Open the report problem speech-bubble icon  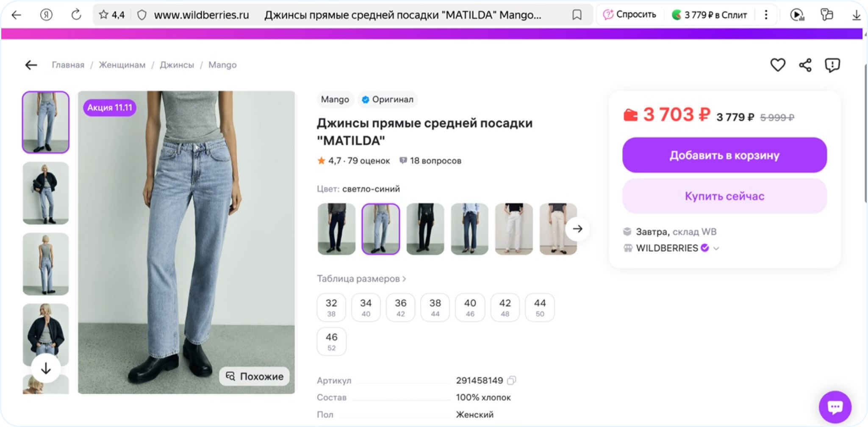(x=832, y=65)
